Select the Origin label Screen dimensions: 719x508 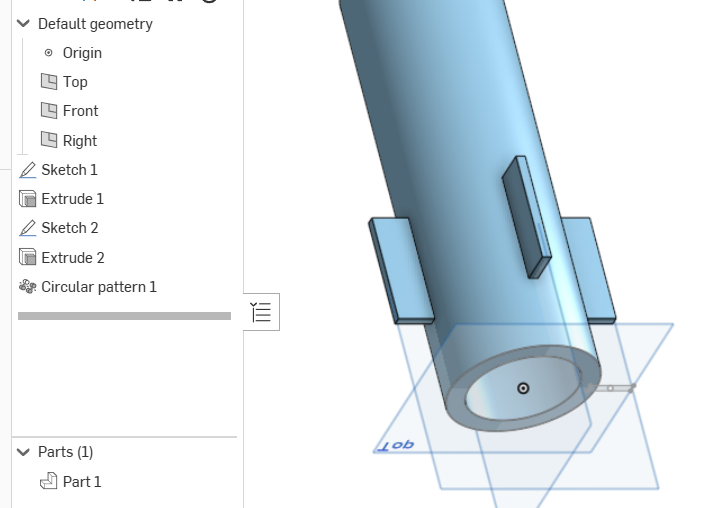coord(82,53)
